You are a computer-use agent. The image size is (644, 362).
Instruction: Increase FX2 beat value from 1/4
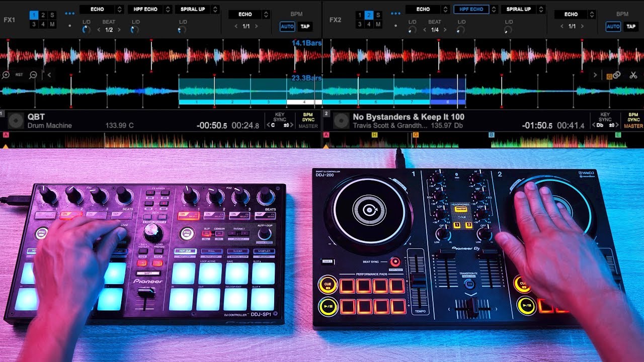coord(445,30)
